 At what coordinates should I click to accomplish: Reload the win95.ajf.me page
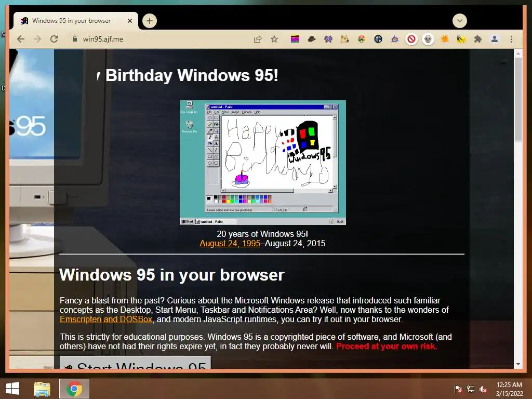tap(54, 39)
